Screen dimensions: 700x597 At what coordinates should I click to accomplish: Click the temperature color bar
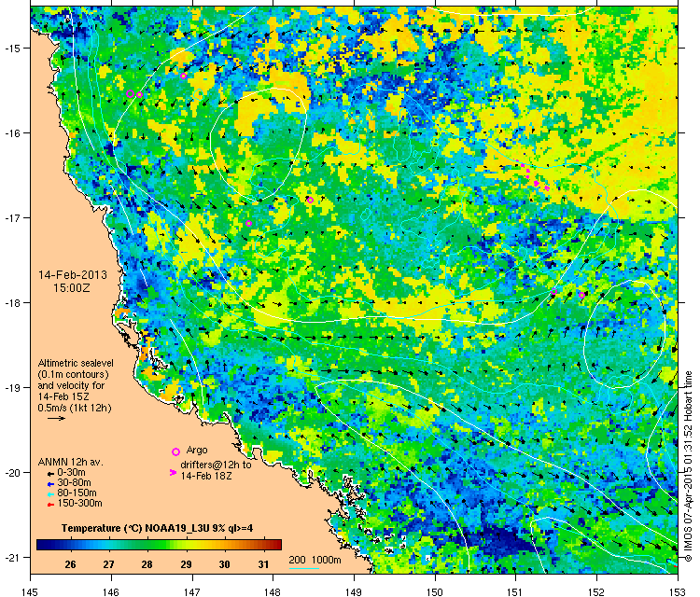(x=159, y=545)
